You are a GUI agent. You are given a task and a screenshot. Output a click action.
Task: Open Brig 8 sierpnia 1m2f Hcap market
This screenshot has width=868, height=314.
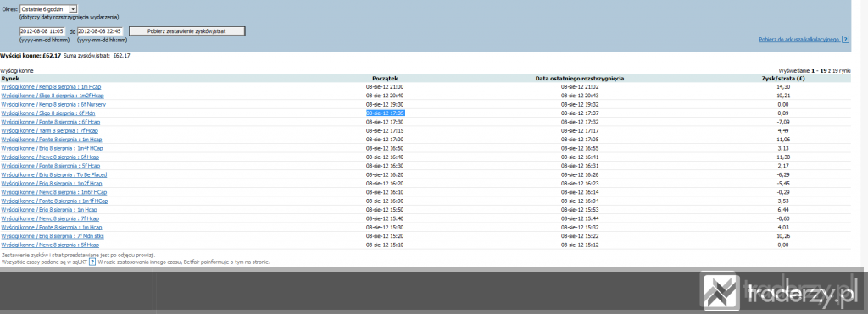52,184
